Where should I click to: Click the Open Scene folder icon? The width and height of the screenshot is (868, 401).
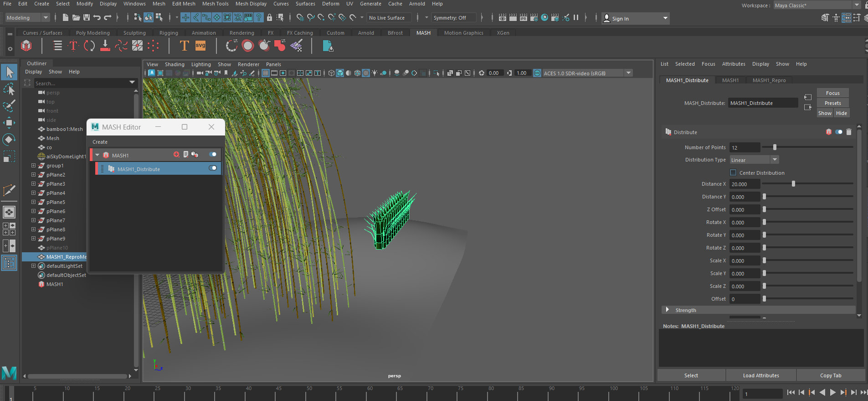(x=76, y=18)
